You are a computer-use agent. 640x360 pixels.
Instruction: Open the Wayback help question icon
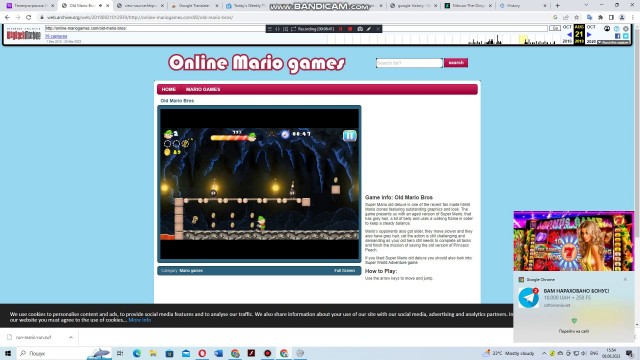click(617, 29)
